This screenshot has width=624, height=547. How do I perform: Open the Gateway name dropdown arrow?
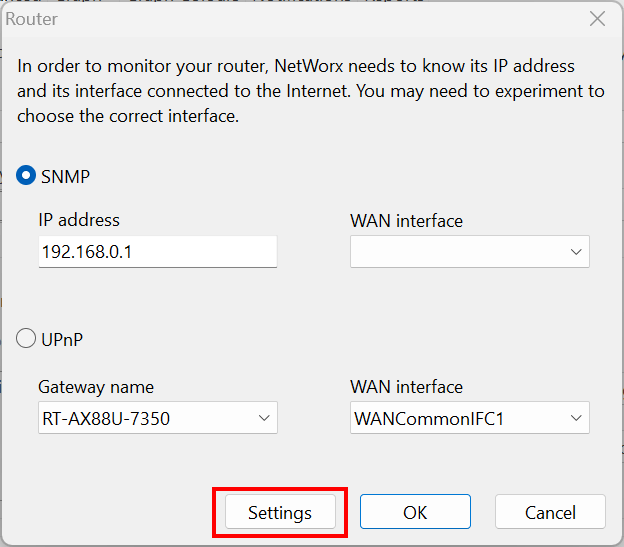(x=264, y=418)
